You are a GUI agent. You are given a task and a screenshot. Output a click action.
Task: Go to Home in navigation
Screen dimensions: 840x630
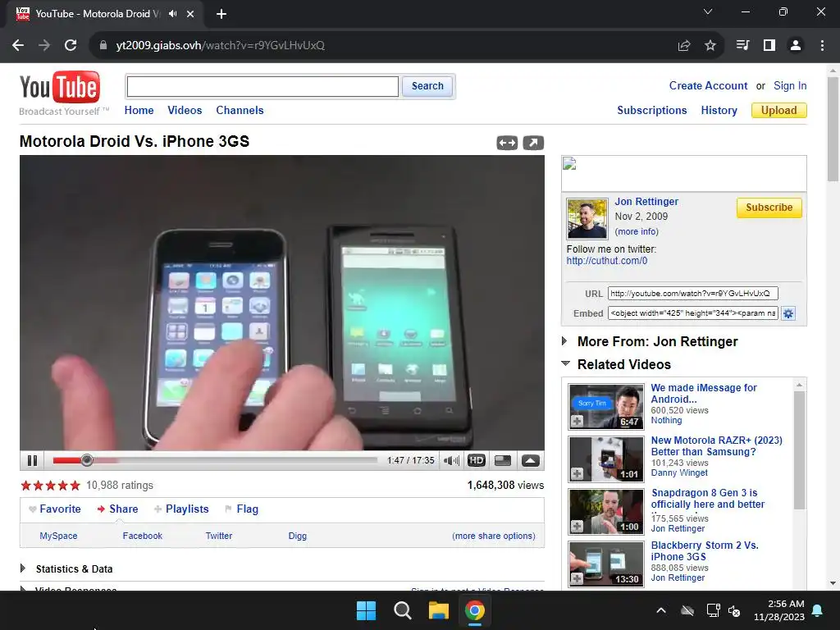139,111
